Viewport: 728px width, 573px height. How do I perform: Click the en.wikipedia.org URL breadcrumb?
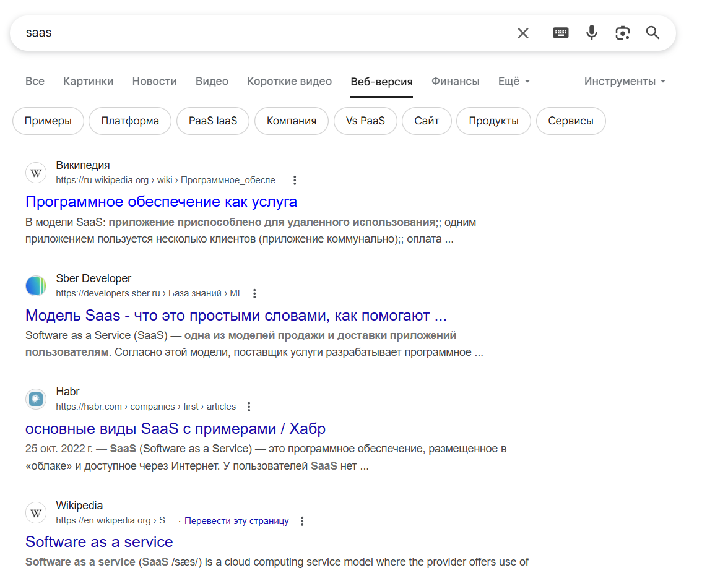[x=114, y=520]
